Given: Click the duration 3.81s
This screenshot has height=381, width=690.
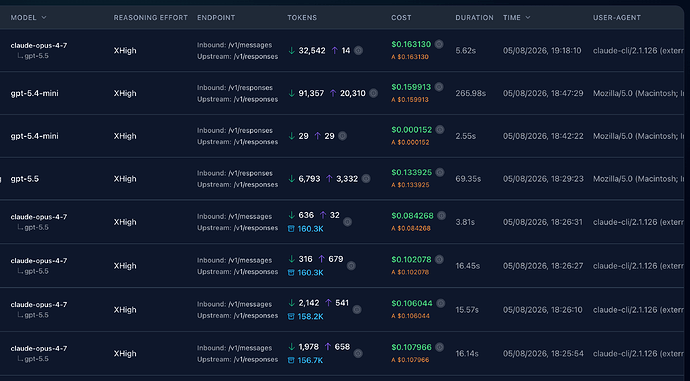Looking at the screenshot, I should [465, 222].
